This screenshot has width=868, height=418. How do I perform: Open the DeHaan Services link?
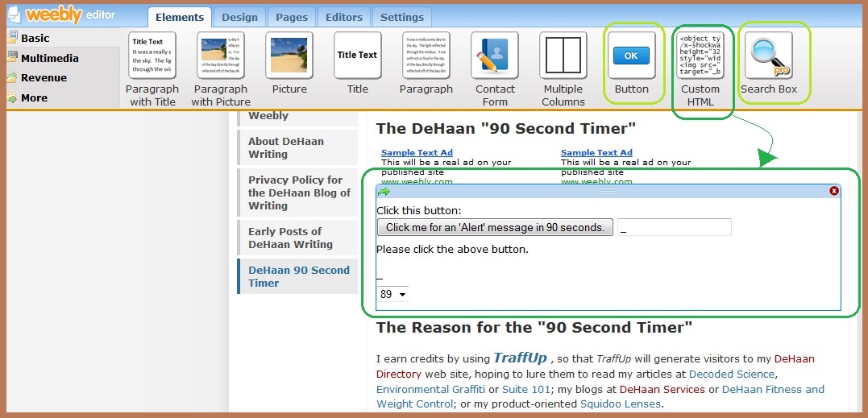662,389
